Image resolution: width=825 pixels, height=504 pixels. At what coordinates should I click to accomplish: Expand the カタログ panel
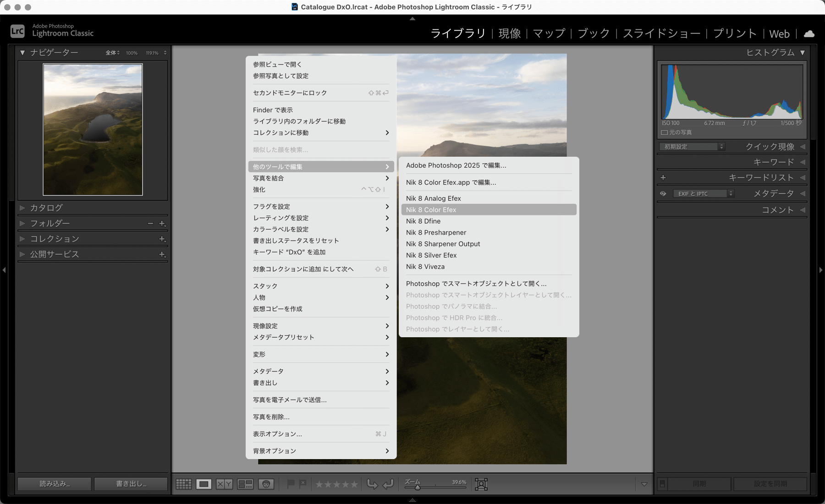(x=22, y=208)
